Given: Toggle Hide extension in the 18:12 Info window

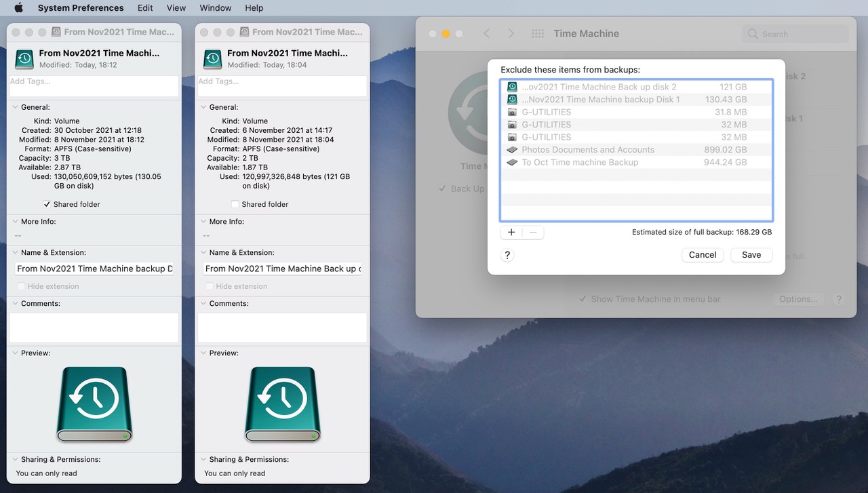Looking at the screenshot, I should [x=21, y=286].
